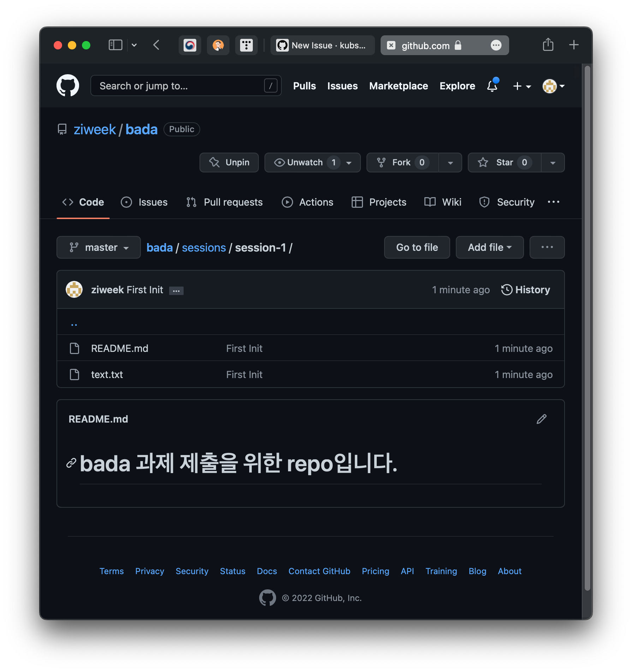Unpin the repository

(229, 163)
